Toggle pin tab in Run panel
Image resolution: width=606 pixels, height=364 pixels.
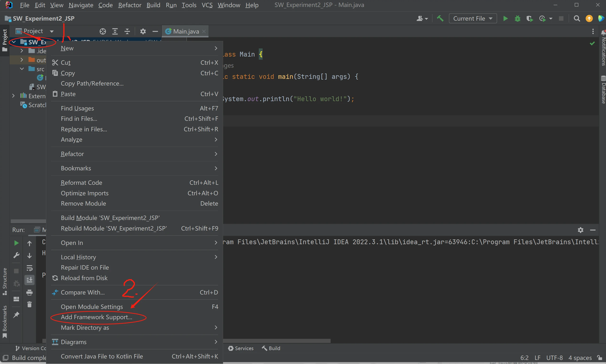[x=16, y=315]
